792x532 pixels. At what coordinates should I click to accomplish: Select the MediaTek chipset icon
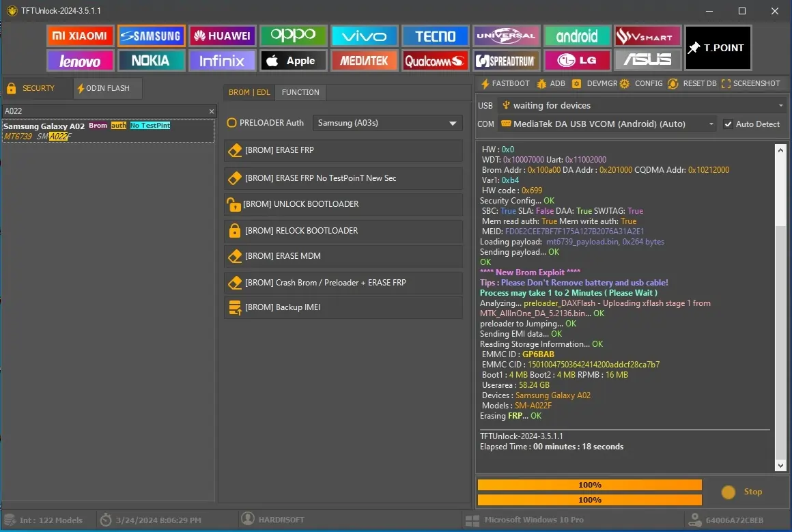[363, 61]
